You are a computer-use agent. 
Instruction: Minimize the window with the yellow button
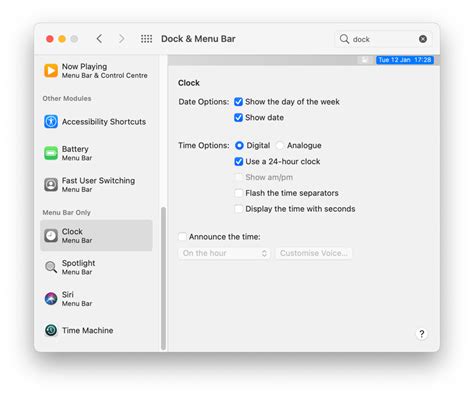[x=62, y=39]
